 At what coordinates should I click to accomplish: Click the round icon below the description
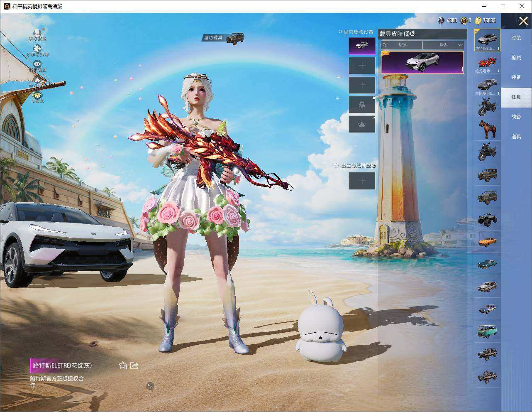(150, 386)
